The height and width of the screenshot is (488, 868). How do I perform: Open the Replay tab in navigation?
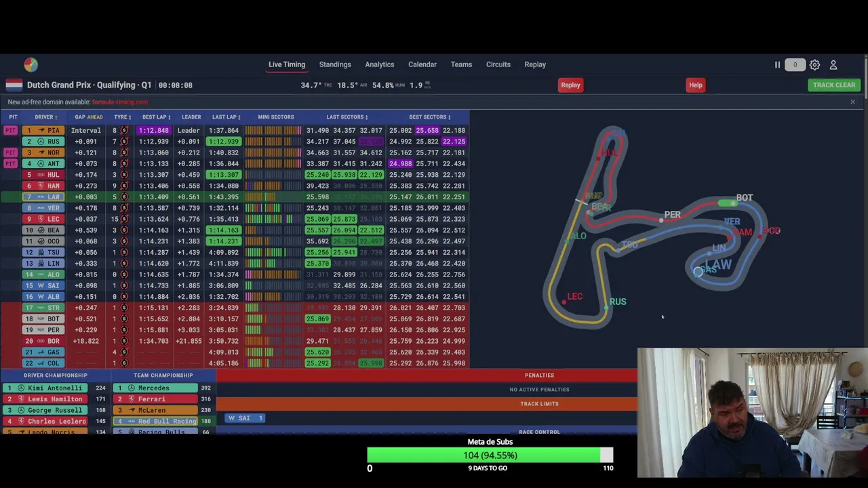(535, 64)
